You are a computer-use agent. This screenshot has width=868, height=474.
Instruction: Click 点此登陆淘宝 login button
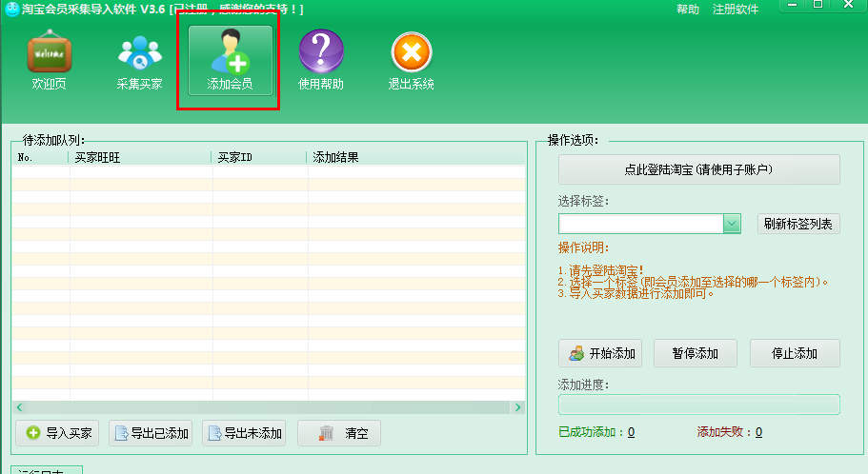click(x=698, y=169)
